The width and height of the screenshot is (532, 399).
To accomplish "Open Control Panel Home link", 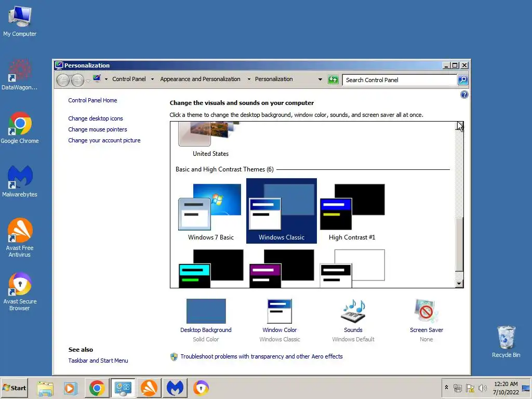I will pos(92,100).
